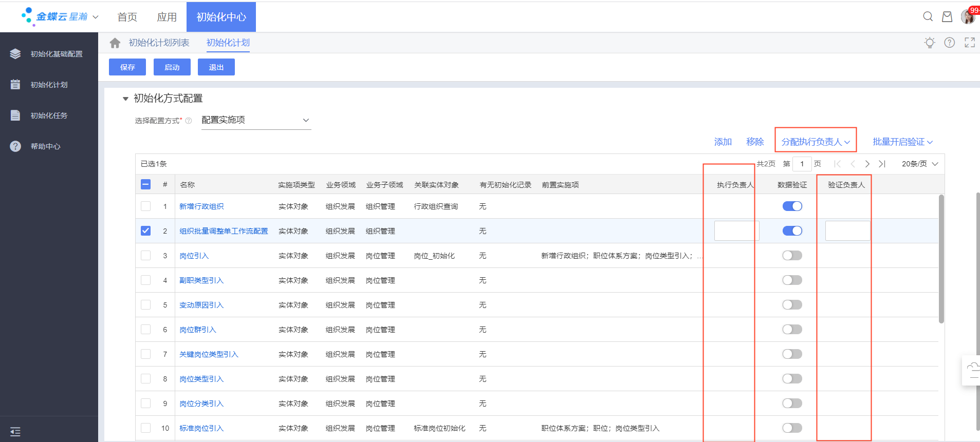Viewport: 980px width, 442px height.
Task: Open the 配置实施项 configuration method dropdown
Action: 256,120
